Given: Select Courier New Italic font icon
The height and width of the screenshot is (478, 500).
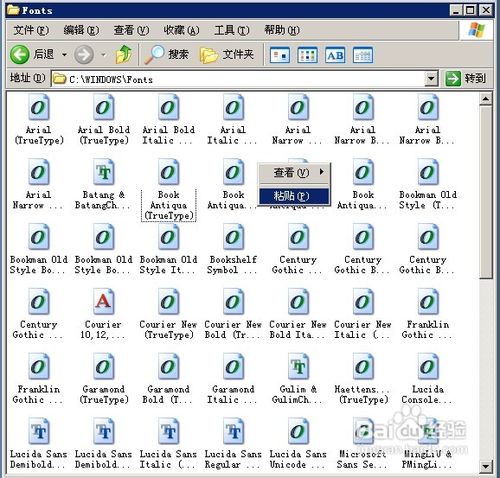Looking at the screenshot, I should click(x=363, y=302).
